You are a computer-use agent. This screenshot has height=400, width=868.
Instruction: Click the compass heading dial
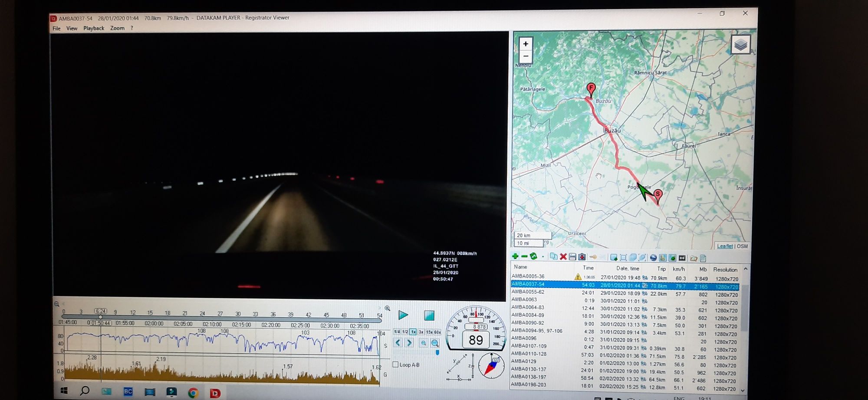pos(491,366)
